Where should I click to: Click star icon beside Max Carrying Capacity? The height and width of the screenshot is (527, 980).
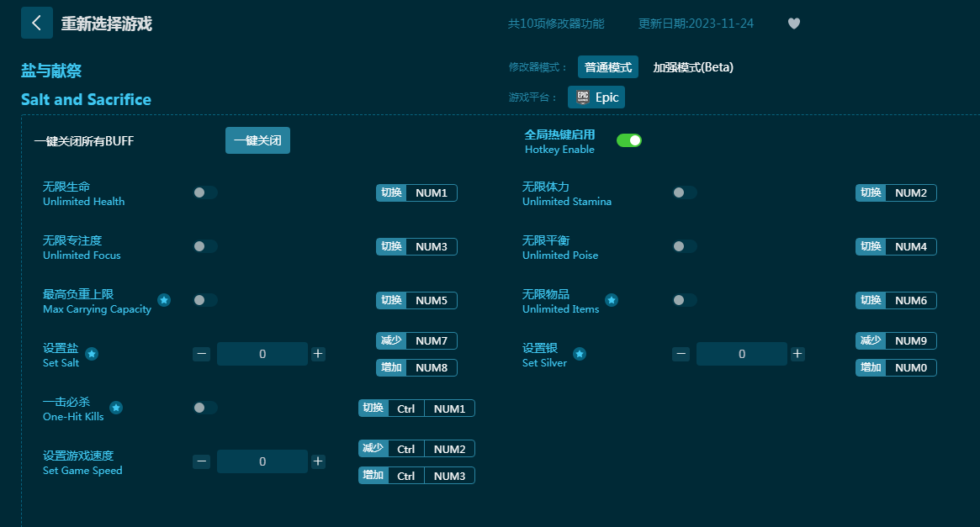(x=164, y=300)
